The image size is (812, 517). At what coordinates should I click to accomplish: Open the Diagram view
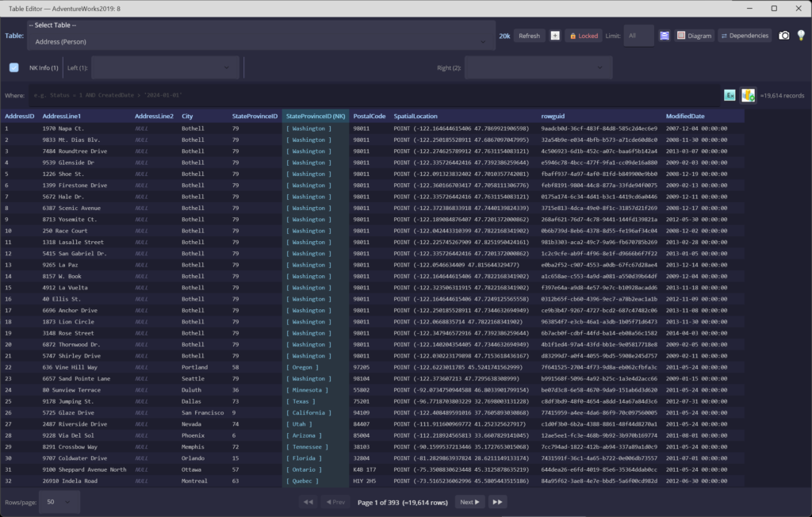coord(694,36)
